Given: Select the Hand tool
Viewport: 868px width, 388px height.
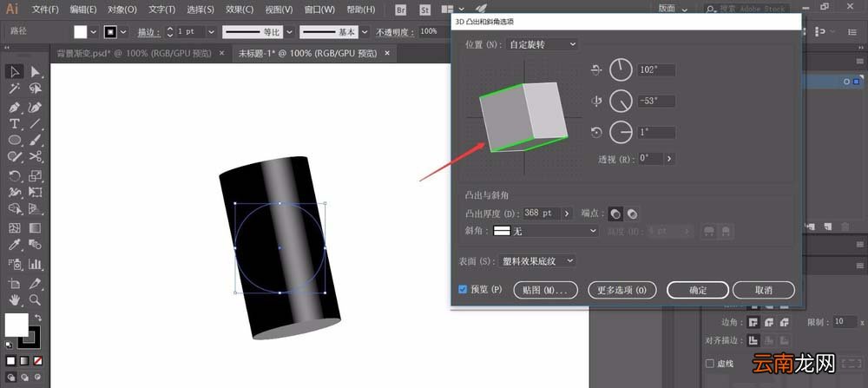Looking at the screenshot, I should [x=15, y=300].
